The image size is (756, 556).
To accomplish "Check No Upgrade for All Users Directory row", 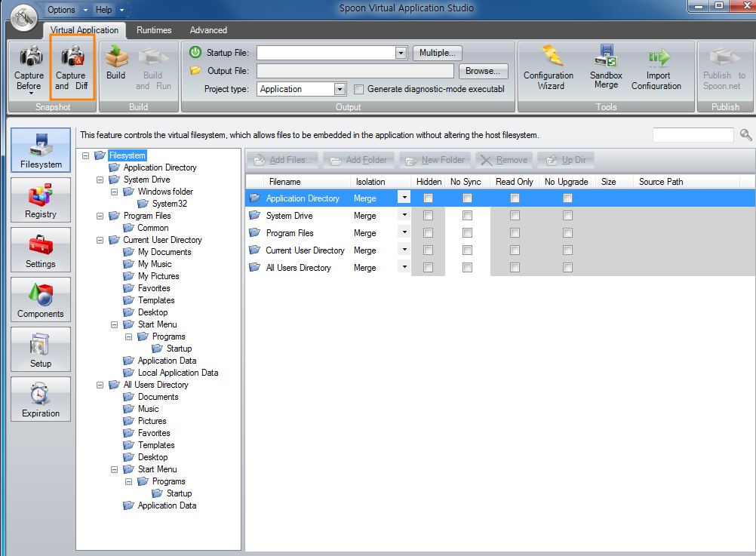I will pyautogui.click(x=568, y=268).
